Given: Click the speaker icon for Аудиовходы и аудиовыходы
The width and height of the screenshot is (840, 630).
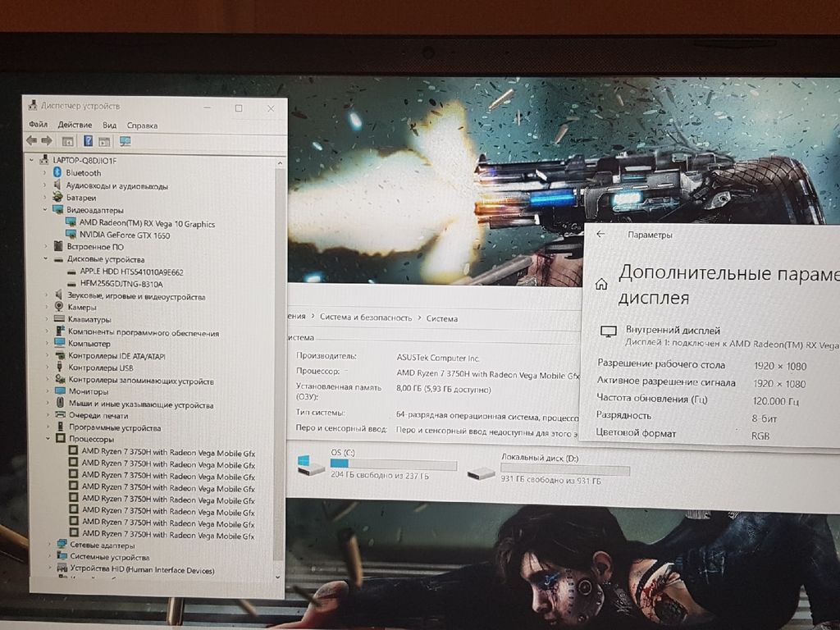Looking at the screenshot, I should pyautogui.click(x=58, y=185).
